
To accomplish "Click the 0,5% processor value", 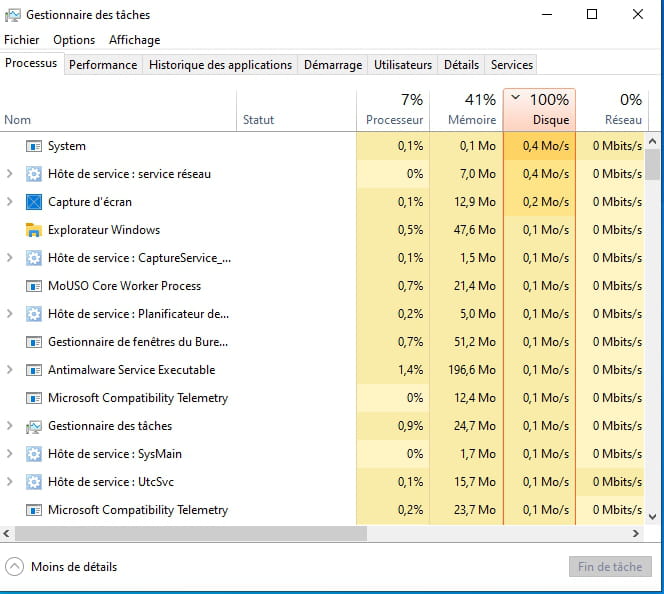I will point(410,230).
